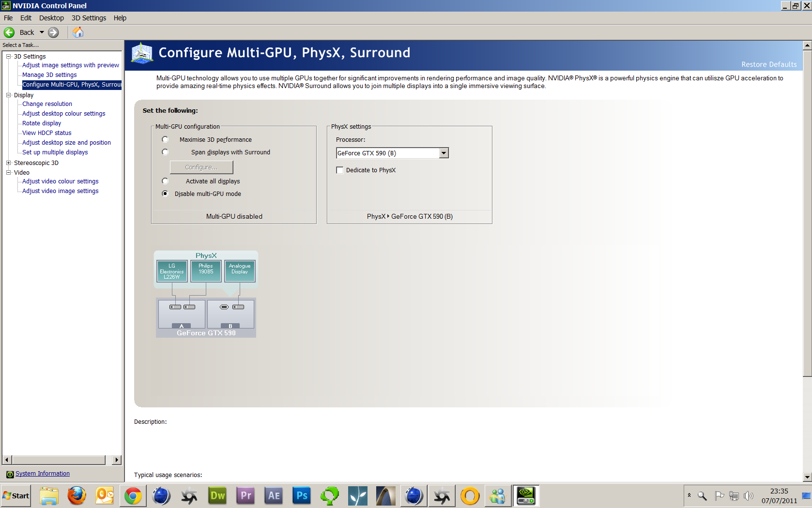
Task: Click the orange ring taskbar icon
Action: [470, 496]
